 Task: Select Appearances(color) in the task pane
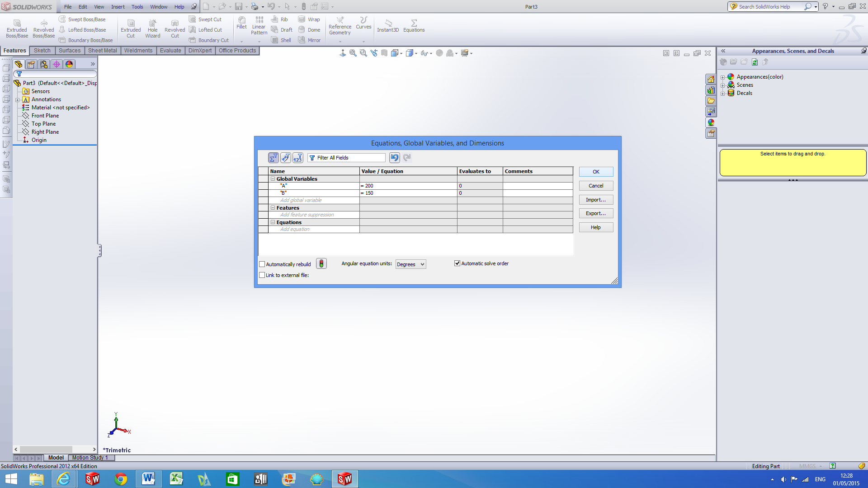(760, 76)
